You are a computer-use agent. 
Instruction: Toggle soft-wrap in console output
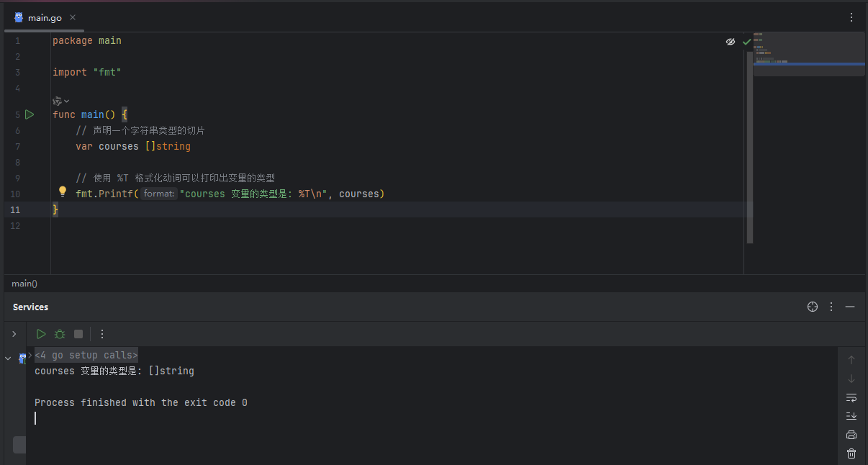coord(851,397)
